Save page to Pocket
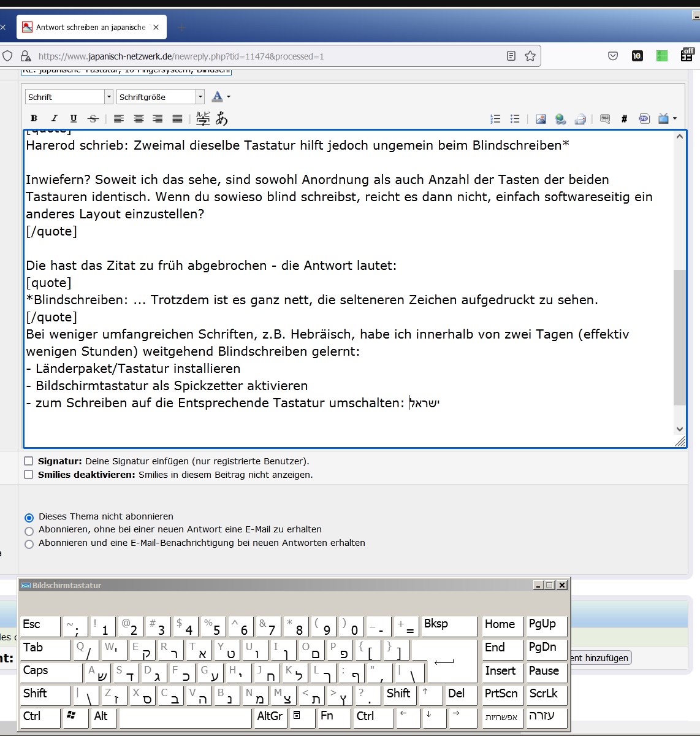Image resolution: width=700 pixels, height=736 pixels. click(613, 56)
